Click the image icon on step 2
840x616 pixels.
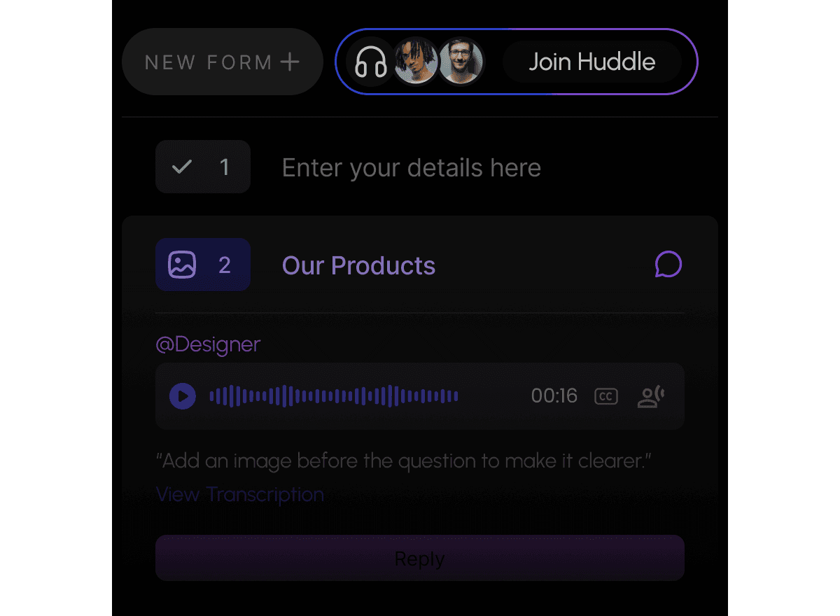tap(182, 265)
